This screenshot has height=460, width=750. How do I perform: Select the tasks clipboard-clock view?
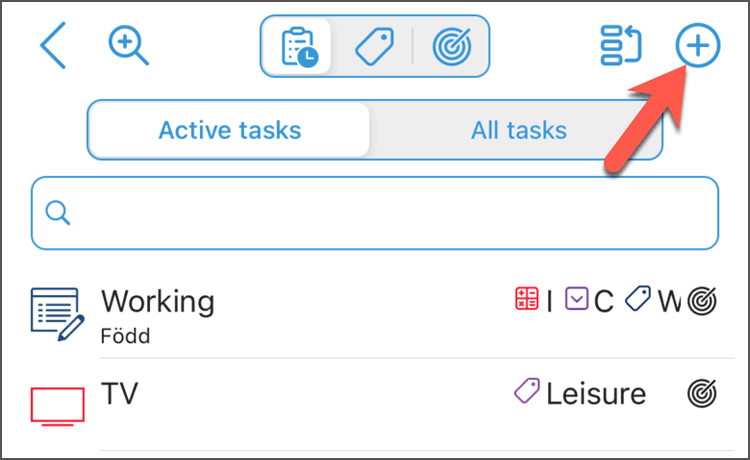[x=298, y=46]
